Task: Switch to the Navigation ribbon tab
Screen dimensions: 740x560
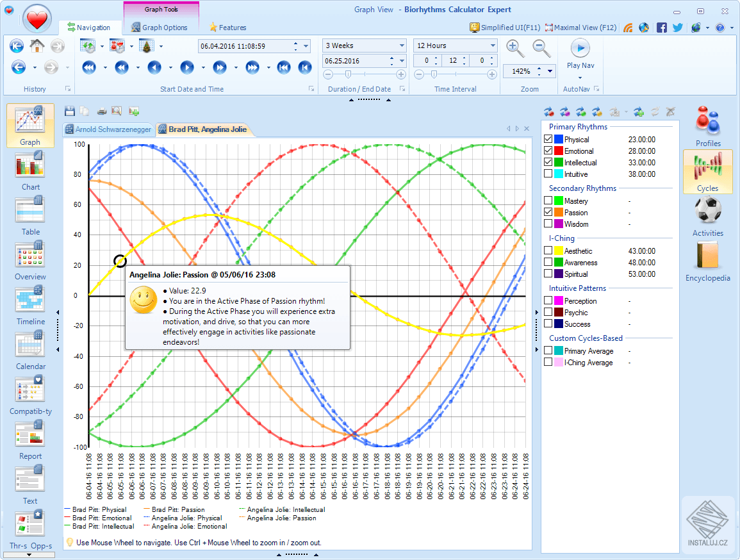Action: [x=88, y=28]
